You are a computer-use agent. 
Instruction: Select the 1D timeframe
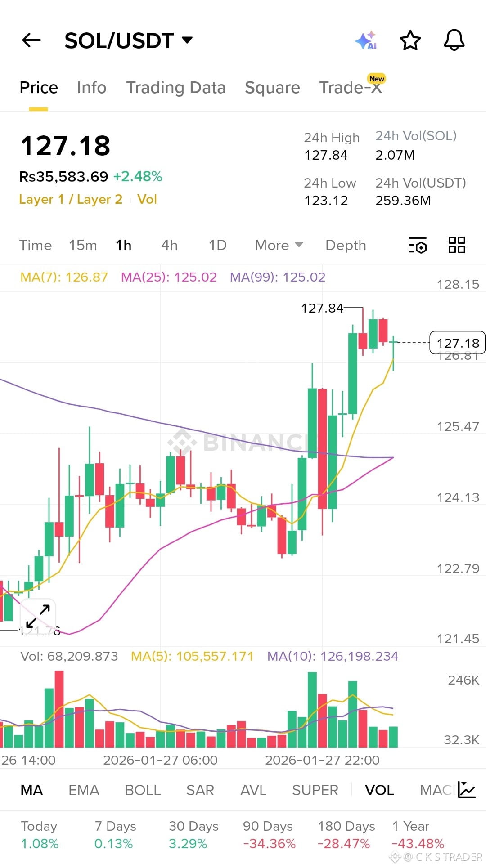click(218, 245)
